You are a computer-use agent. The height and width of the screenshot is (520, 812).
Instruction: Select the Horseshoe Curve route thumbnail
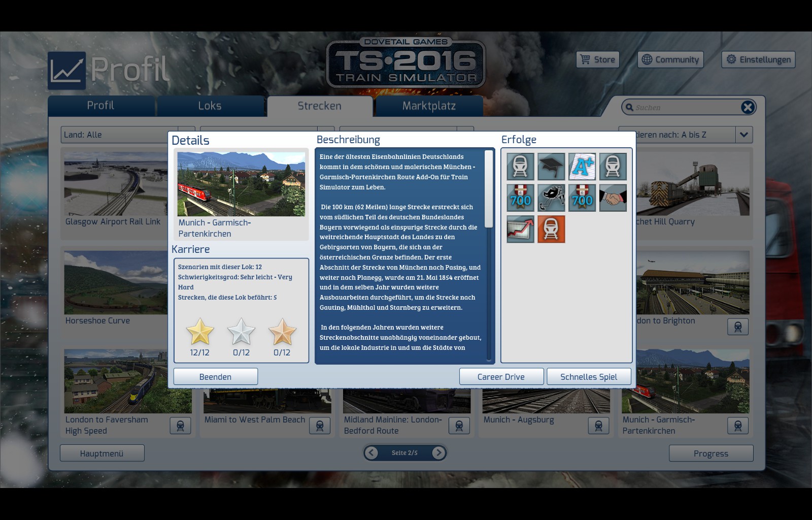click(x=115, y=282)
